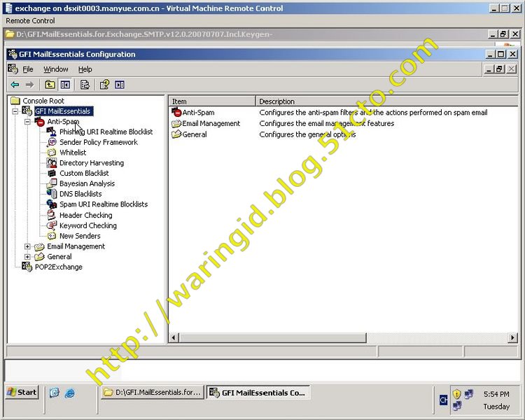525x420 pixels.
Task: Select the Directory Harvesting tree icon
Action: pyautogui.click(x=52, y=163)
